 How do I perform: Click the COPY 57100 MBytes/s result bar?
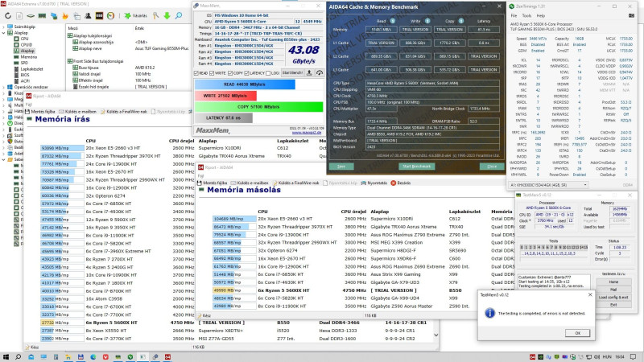pos(258,107)
